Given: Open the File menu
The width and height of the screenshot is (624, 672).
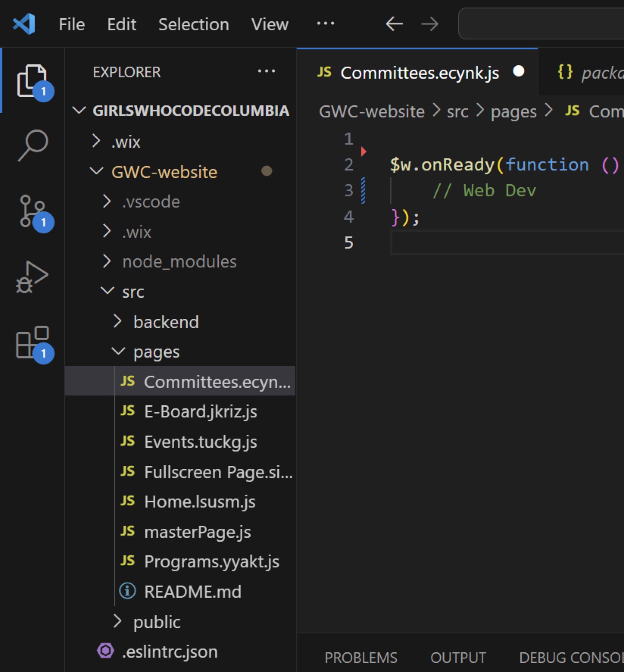Looking at the screenshot, I should point(72,24).
